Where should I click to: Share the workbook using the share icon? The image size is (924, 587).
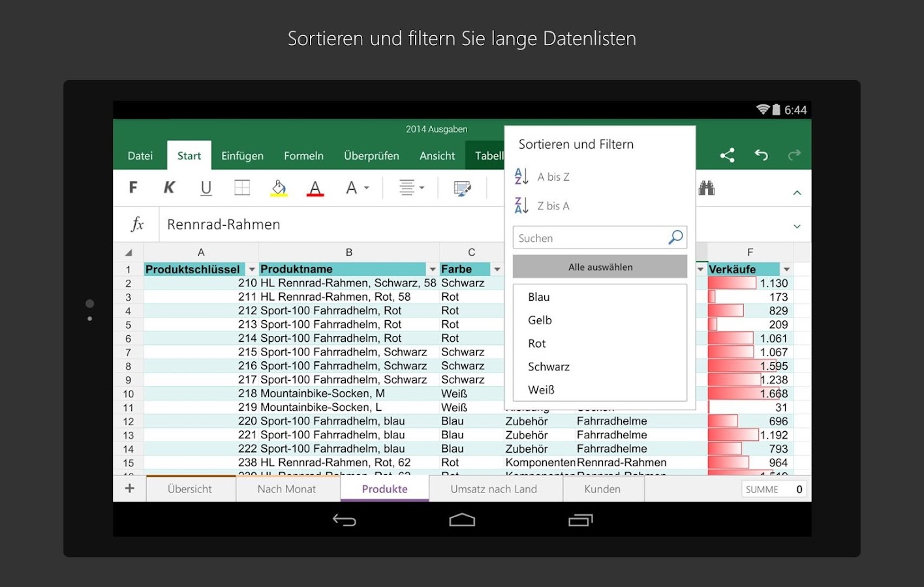tap(728, 155)
